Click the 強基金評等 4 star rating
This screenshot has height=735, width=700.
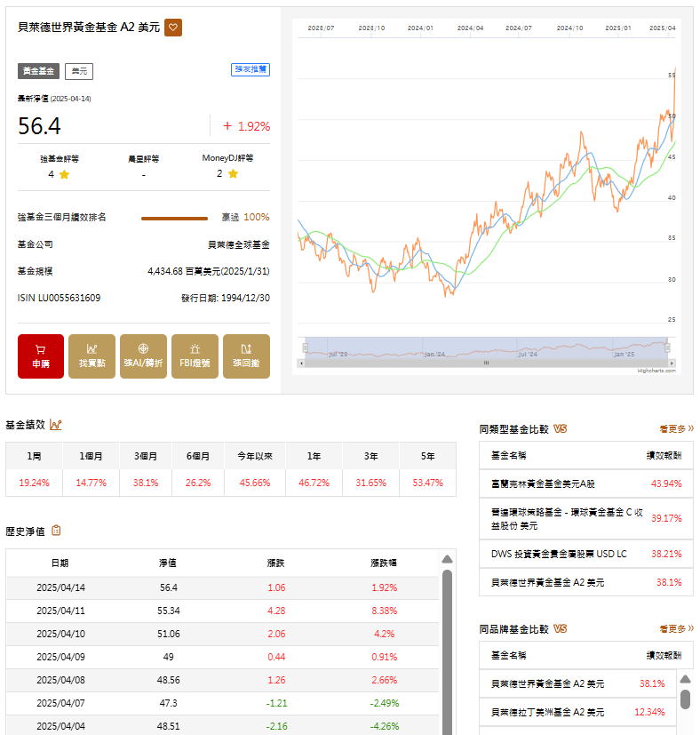tap(59, 174)
